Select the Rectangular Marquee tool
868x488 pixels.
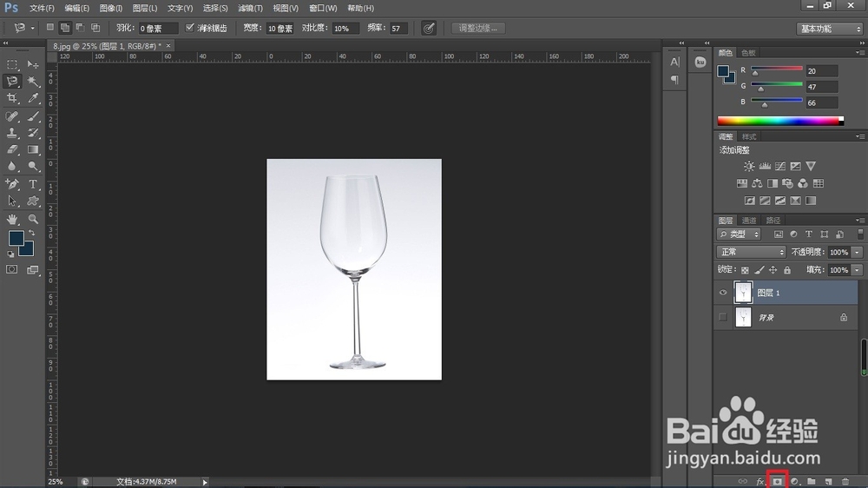click(x=11, y=65)
